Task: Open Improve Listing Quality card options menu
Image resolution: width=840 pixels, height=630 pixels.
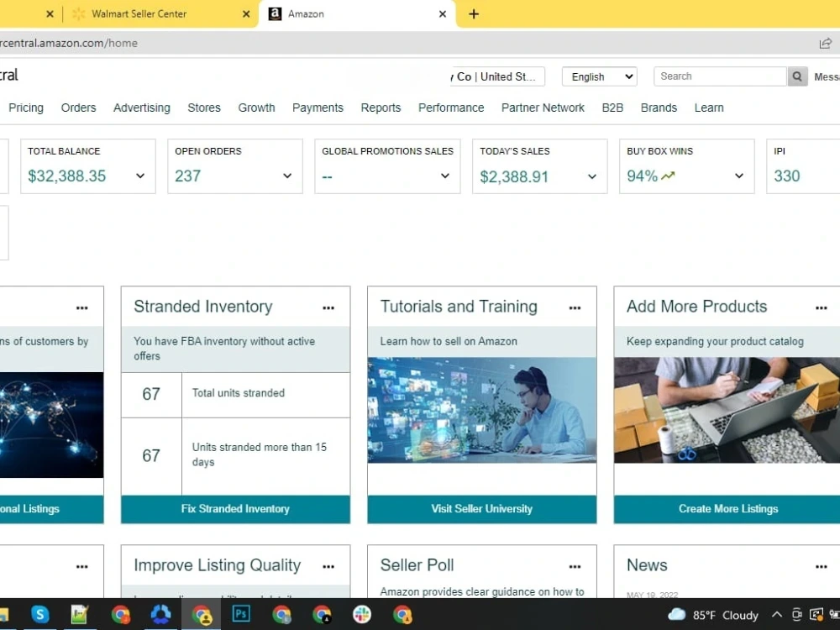Action: coord(328,567)
